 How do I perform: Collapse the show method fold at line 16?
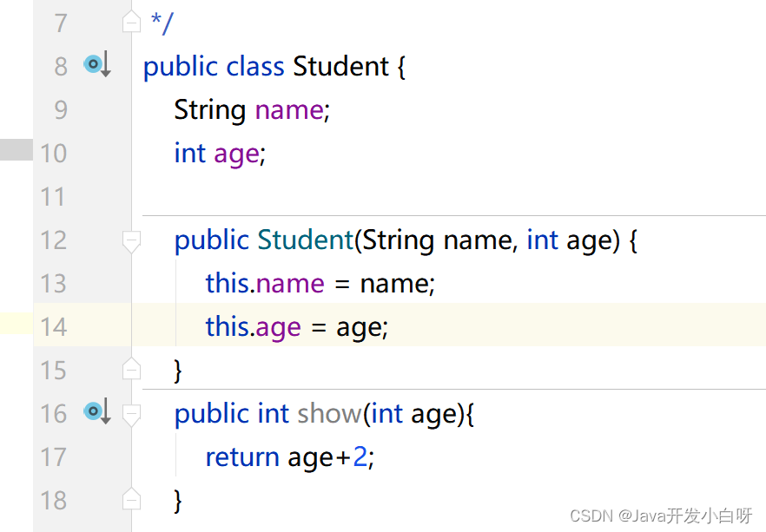[x=131, y=416]
